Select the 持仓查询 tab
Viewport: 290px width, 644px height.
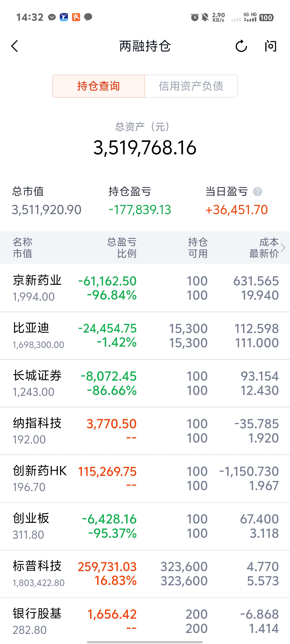99,86
